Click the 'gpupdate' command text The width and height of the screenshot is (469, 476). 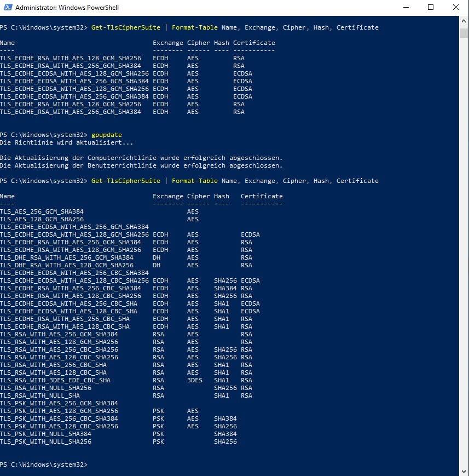point(106,135)
